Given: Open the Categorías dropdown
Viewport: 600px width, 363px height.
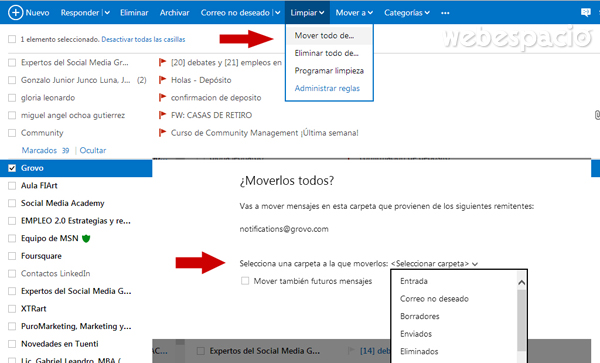Looking at the screenshot, I should click(407, 13).
